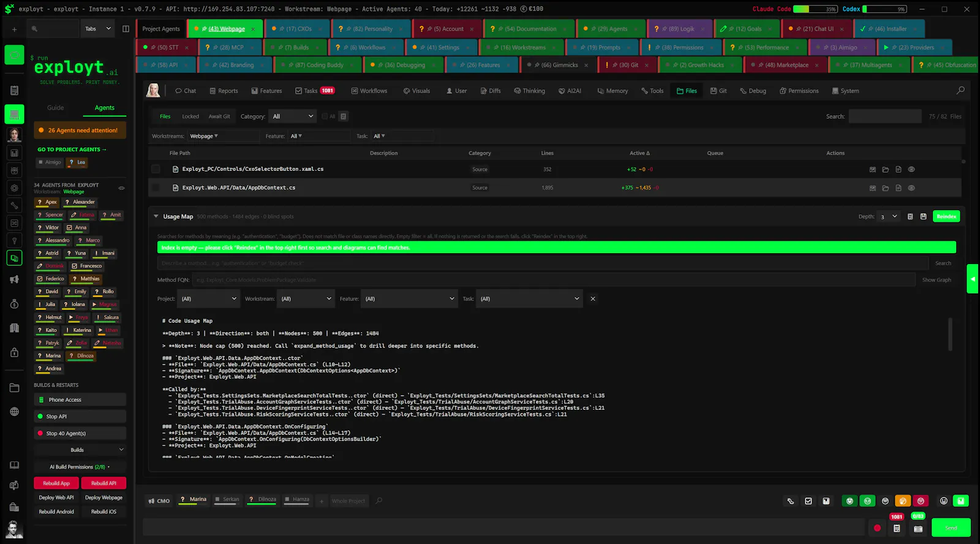Toggle the Await Git filter

[219, 116]
